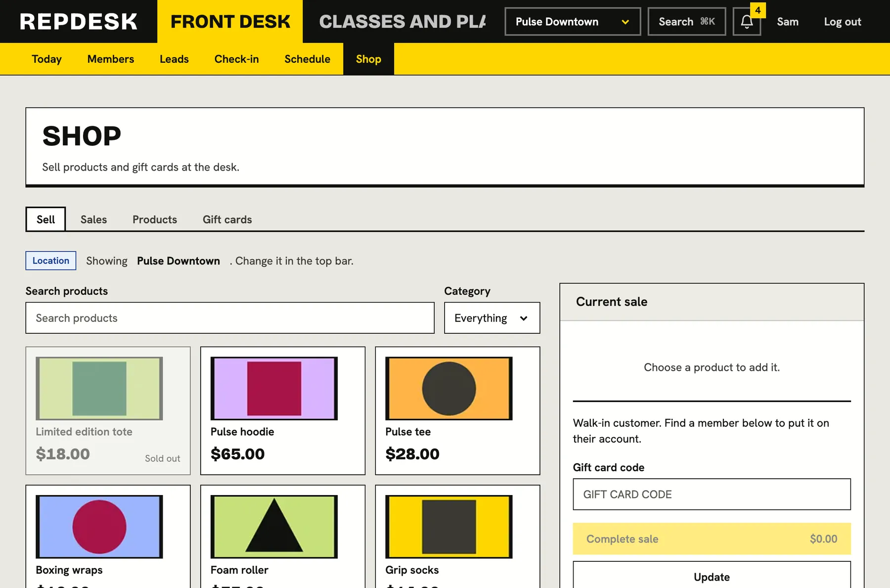Screen dimensions: 890x588
Task: Open the Search ⌘K button
Action: click(x=687, y=22)
